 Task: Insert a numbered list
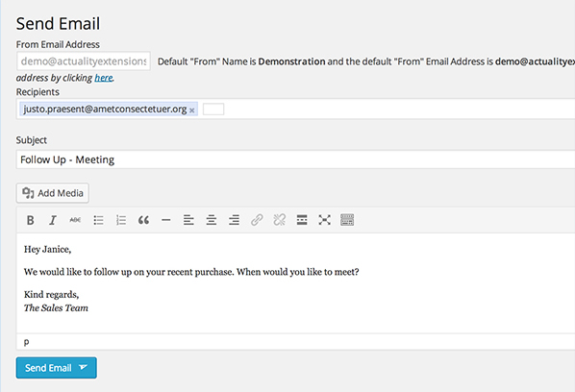point(121,220)
